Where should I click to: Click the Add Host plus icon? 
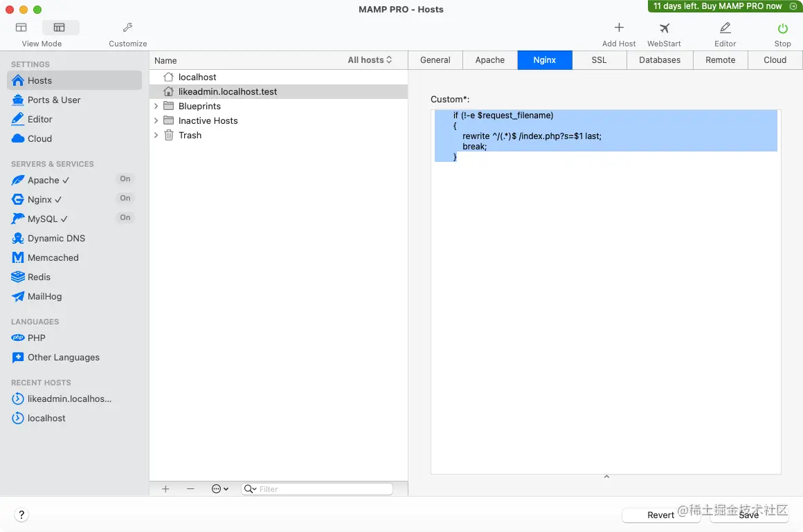tap(619, 28)
